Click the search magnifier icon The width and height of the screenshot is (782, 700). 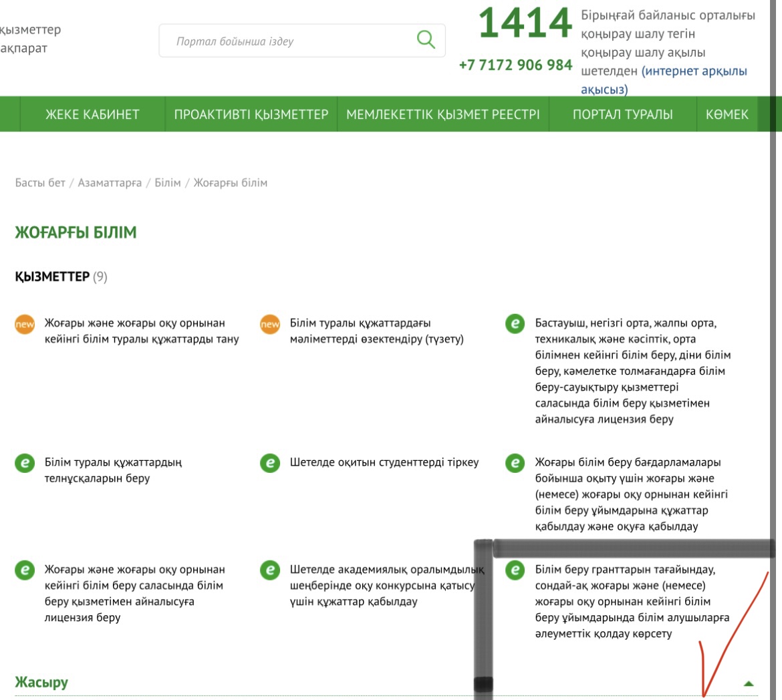[x=426, y=39]
